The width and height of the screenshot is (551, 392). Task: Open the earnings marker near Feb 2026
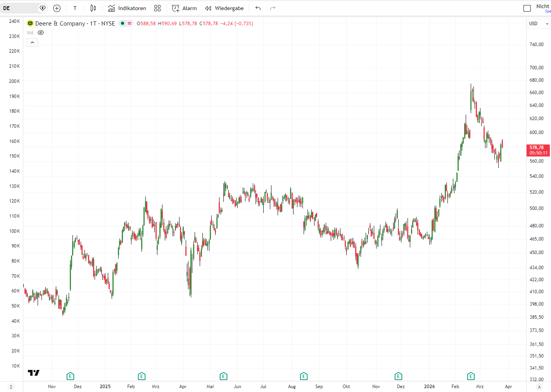[471, 376]
